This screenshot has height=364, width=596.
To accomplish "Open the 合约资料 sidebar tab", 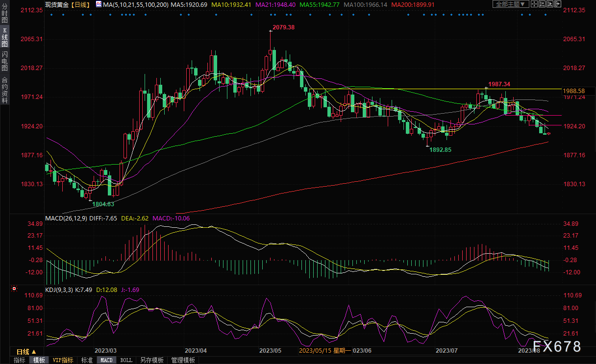I will [5, 90].
